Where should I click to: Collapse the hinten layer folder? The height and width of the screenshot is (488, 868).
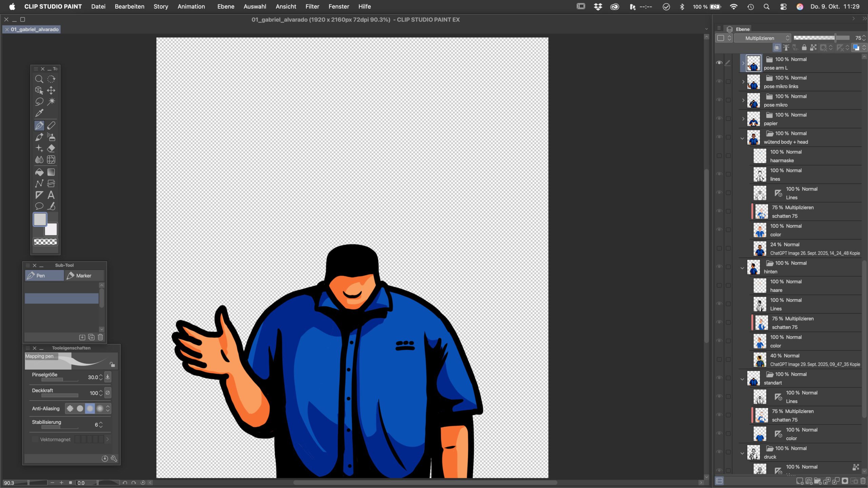click(742, 268)
